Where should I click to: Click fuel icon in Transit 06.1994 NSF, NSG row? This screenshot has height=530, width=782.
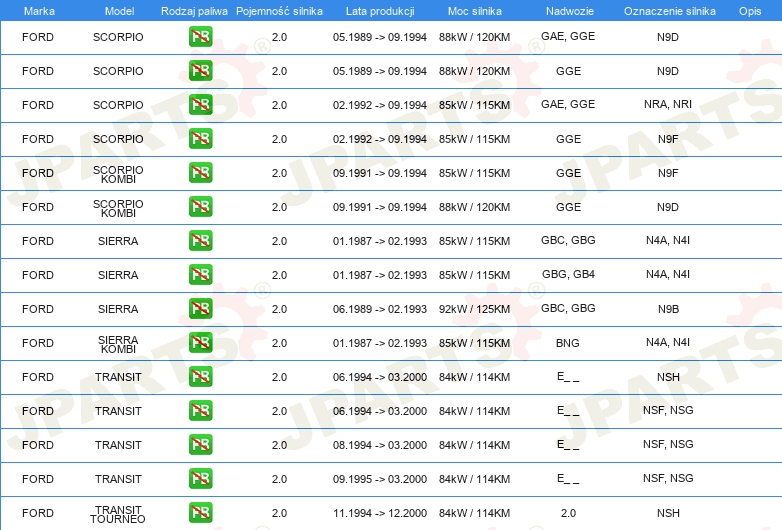[x=200, y=410]
